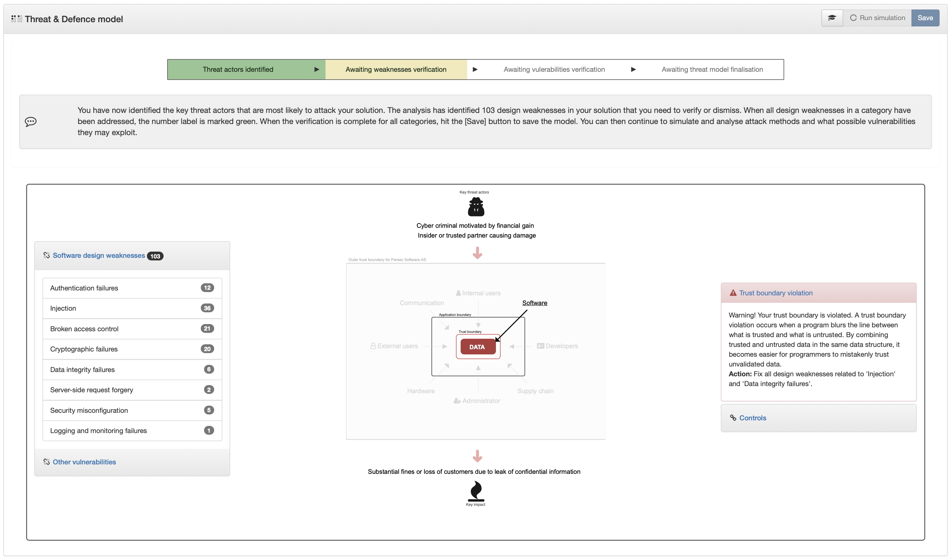This screenshot has width=952, height=560.
Task: Click the graduation cap tutorial icon
Action: [x=832, y=18]
